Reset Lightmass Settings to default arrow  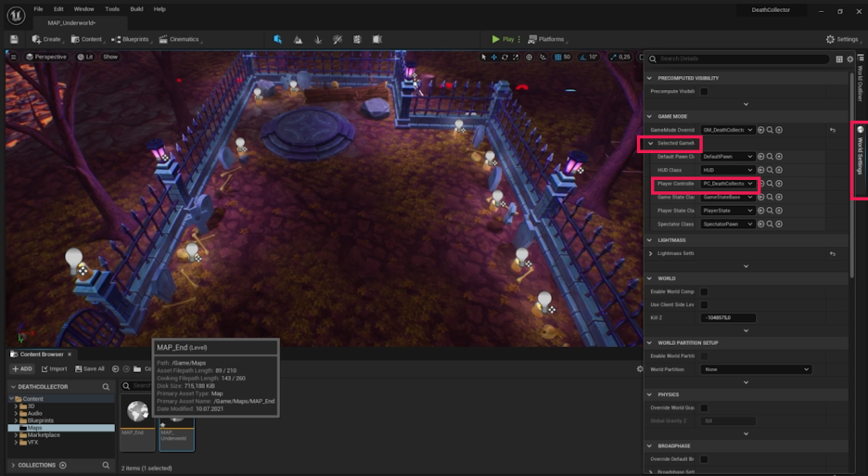coord(833,253)
